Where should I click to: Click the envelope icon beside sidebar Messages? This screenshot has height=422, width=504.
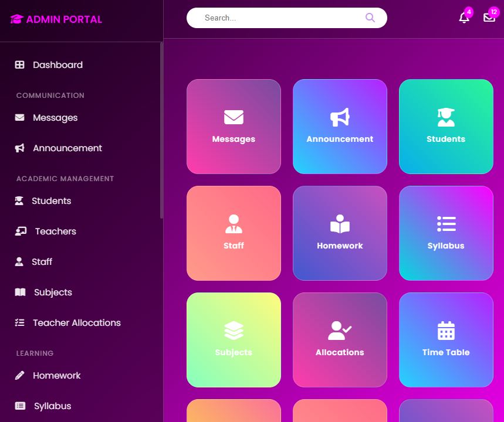pyautogui.click(x=19, y=118)
